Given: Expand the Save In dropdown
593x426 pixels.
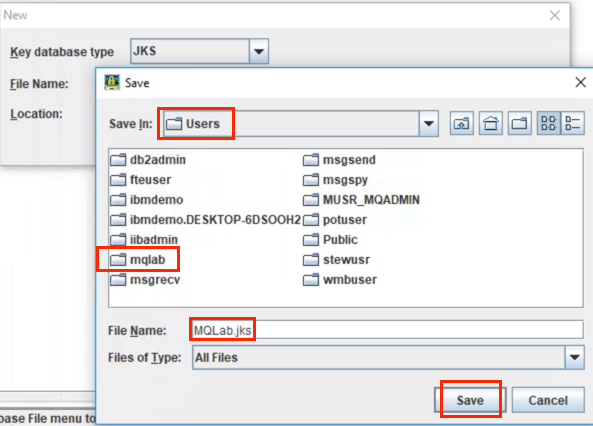Looking at the screenshot, I should [x=428, y=124].
